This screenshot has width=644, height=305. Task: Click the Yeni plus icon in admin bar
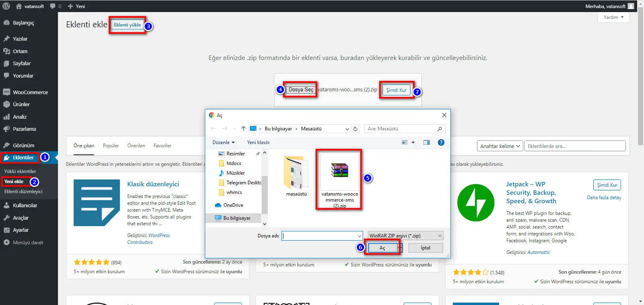[70, 6]
